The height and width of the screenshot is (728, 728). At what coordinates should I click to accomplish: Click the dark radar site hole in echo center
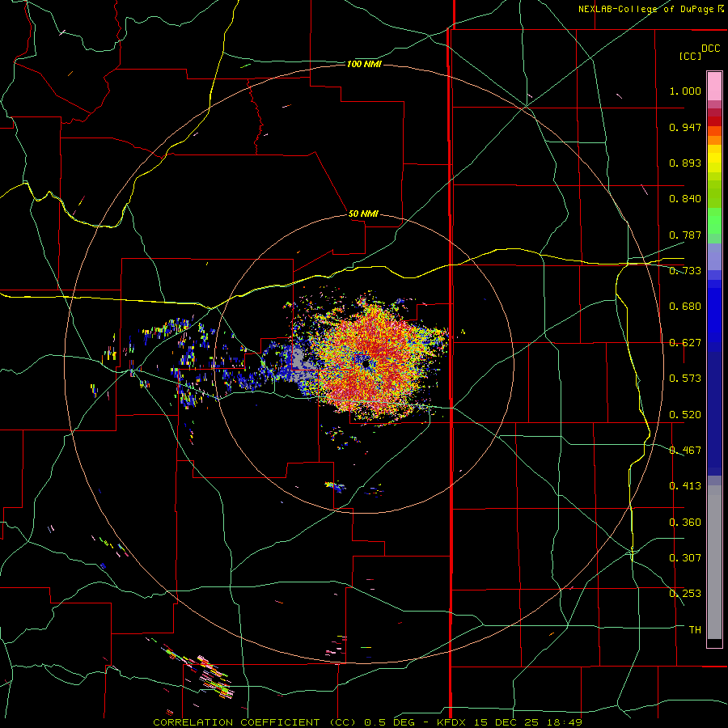coord(366,364)
